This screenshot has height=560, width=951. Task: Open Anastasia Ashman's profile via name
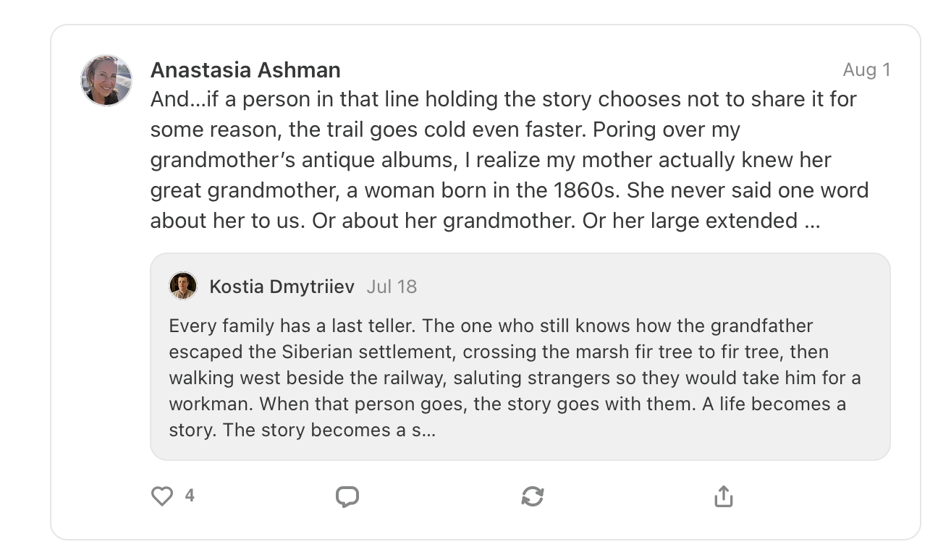click(x=245, y=70)
